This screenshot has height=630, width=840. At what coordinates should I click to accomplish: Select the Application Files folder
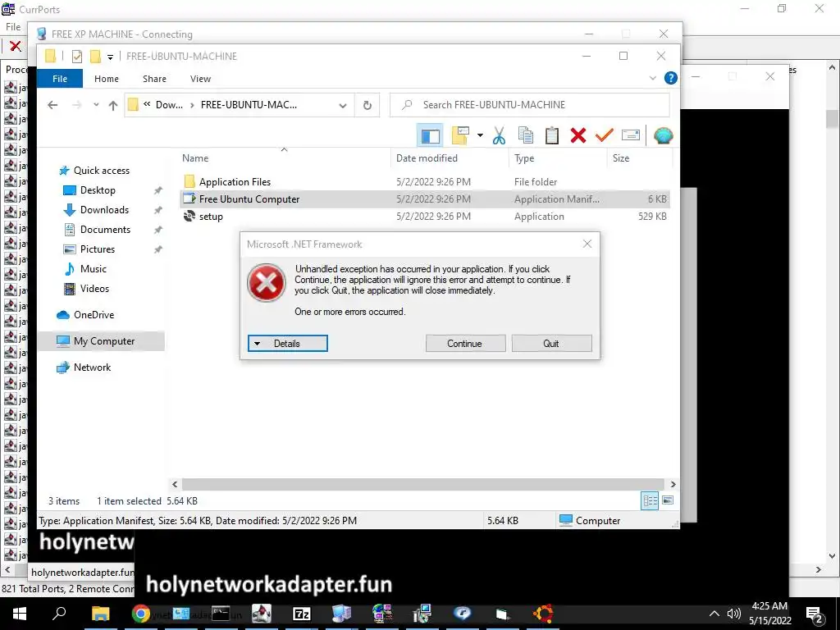[425, 181]
